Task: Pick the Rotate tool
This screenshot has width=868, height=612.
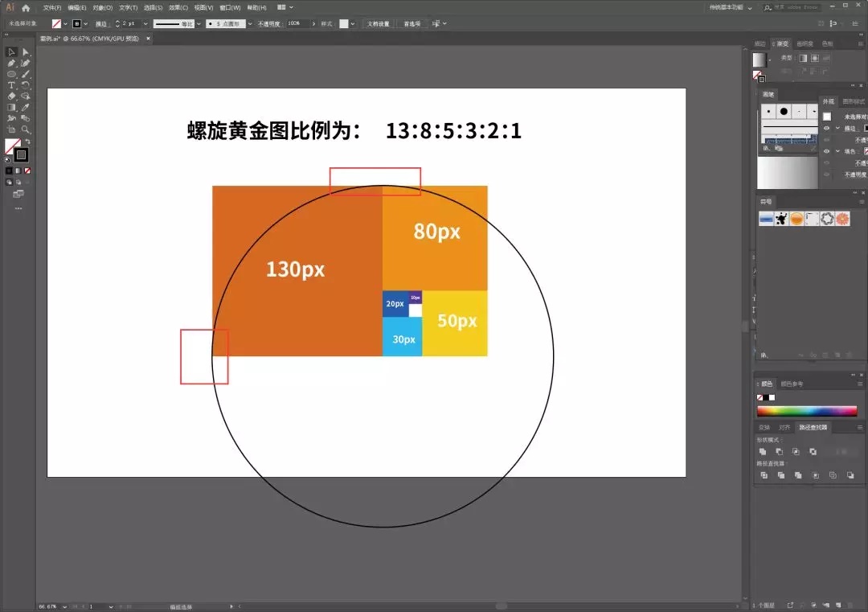Action: tap(26, 85)
